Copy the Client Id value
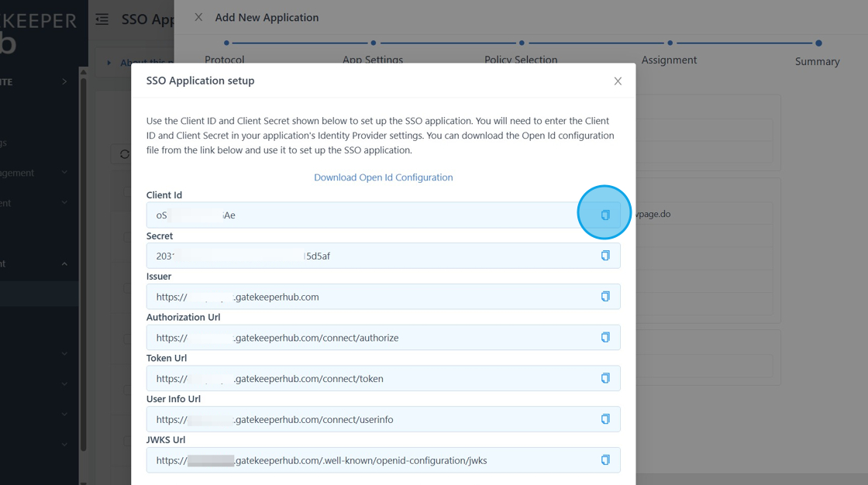Viewport: 868px width, 485px height. [605, 215]
